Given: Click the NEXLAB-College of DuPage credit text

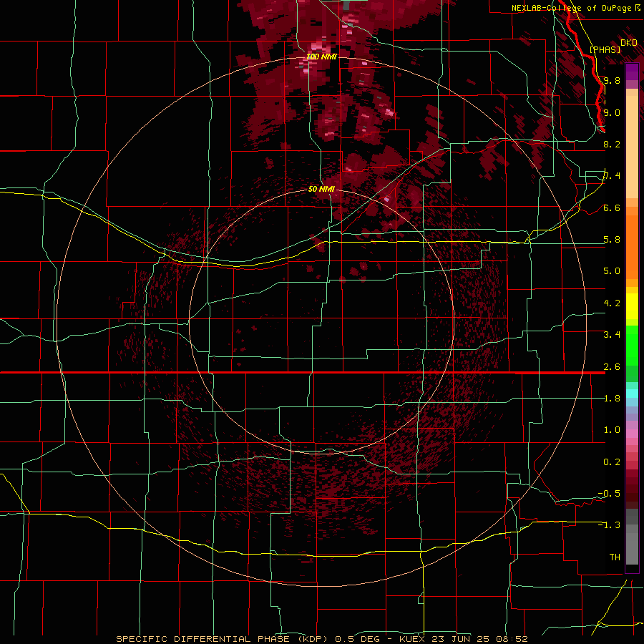Looking at the screenshot, I should (x=571, y=8).
